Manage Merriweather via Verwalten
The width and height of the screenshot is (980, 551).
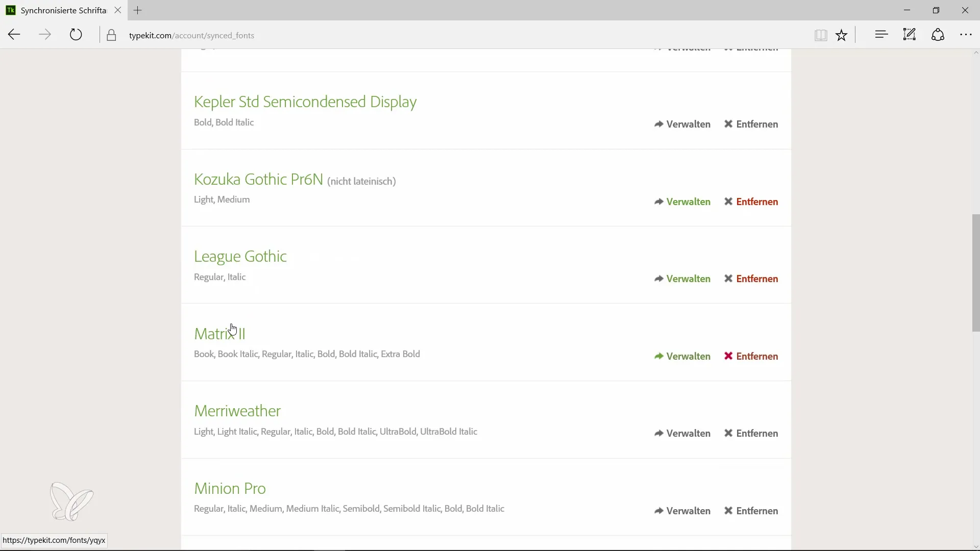[682, 434]
